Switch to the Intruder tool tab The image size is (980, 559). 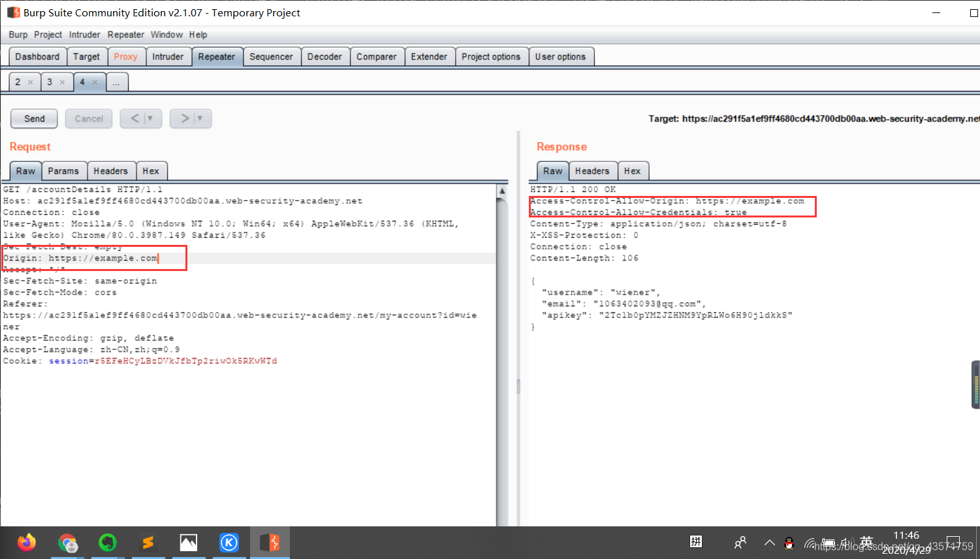[168, 57]
